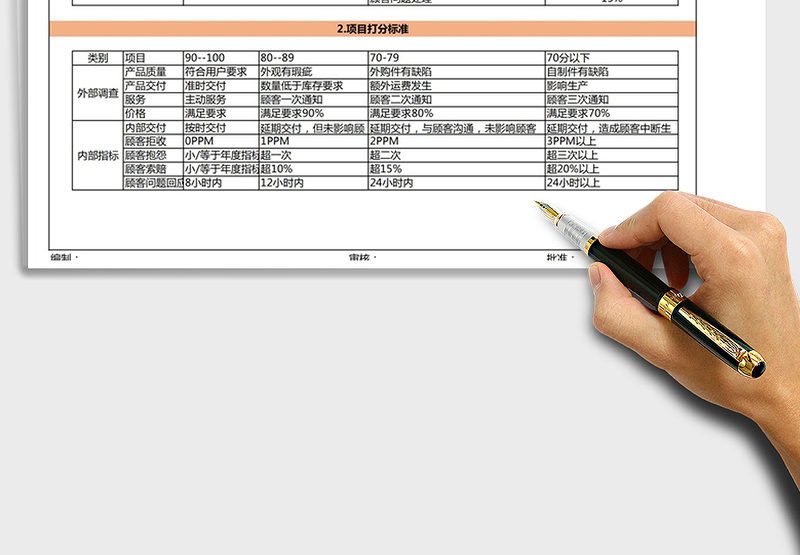Click the '延期交付，造成顾客中断生' cell
The width and height of the screenshot is (800, 555).
coord(611,129)
